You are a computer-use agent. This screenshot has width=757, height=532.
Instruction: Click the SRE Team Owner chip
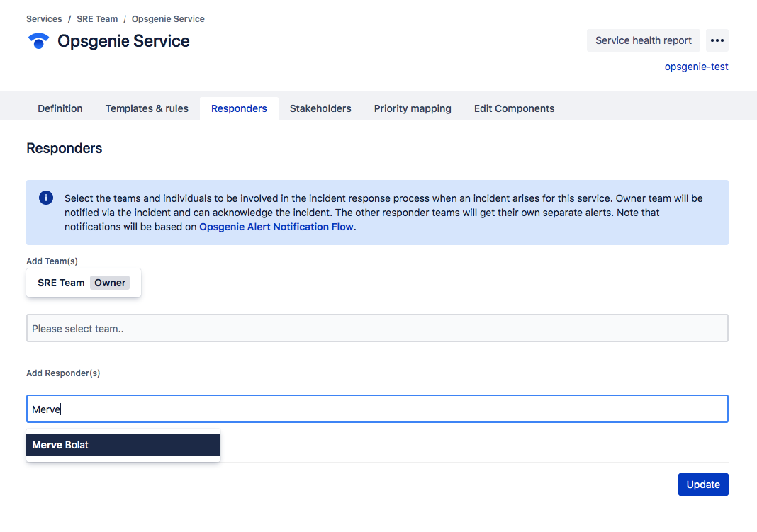tap(84, 283)
